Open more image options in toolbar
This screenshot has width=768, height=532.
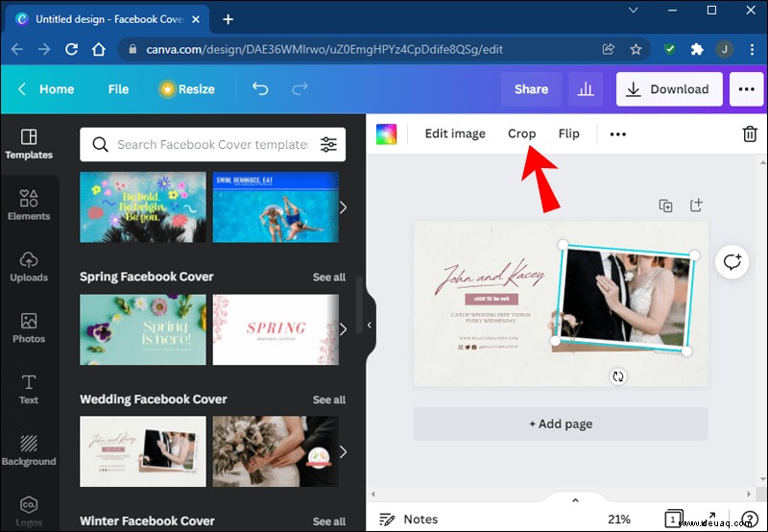click(x=617, y=134)
